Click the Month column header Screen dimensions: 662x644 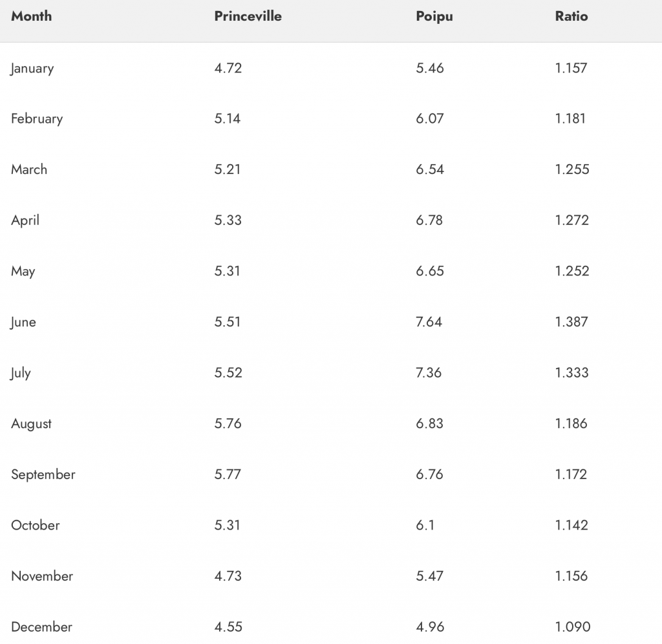31,16
